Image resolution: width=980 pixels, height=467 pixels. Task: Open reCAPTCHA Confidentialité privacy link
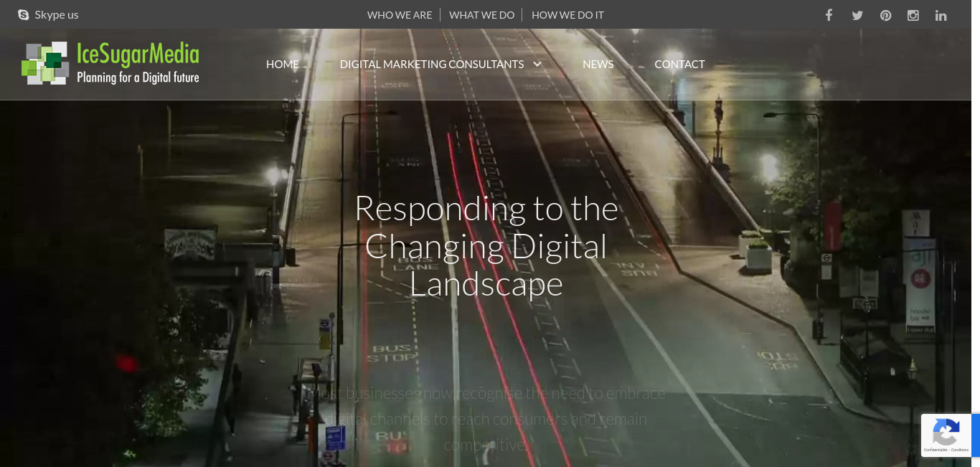click(x=936, y=450)
